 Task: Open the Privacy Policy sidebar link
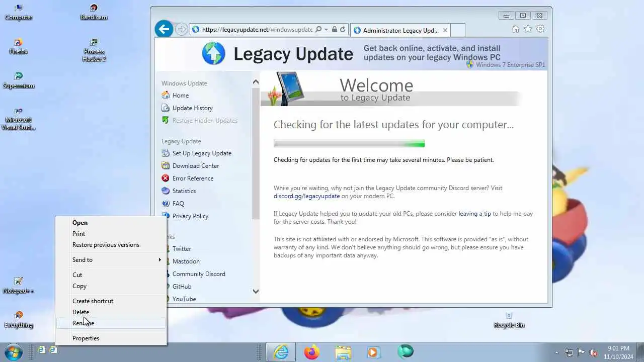coord(190,216)
